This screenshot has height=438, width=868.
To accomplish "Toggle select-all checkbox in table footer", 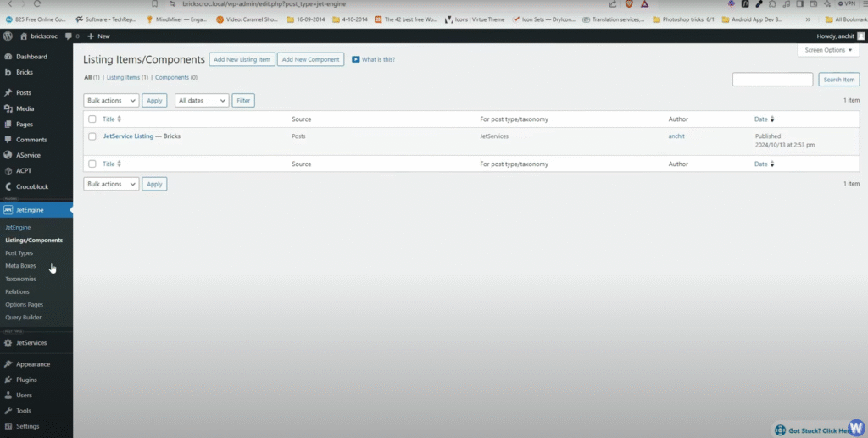I will (92, 164).
